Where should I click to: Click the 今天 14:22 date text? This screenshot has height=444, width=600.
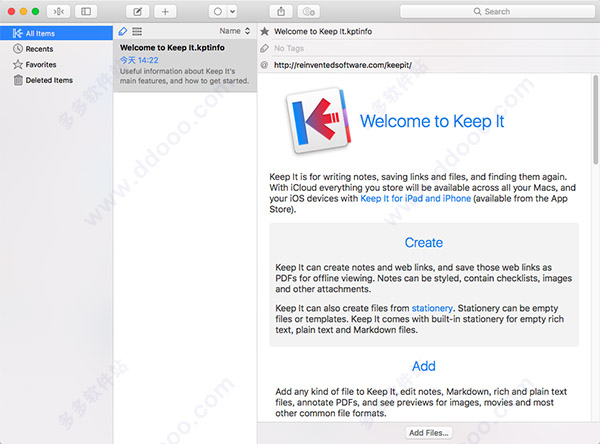[139, 60]
